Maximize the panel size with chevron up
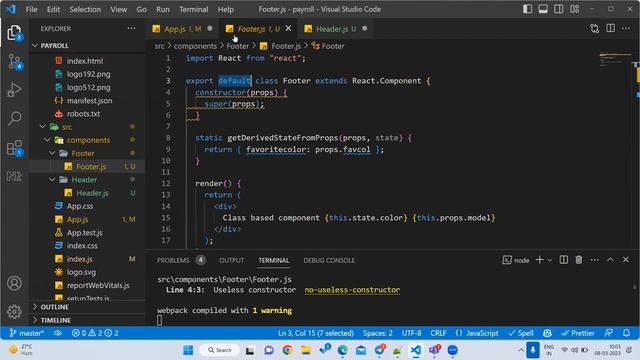This screenshot has height=360, width=640. click(x=610, y=260)
